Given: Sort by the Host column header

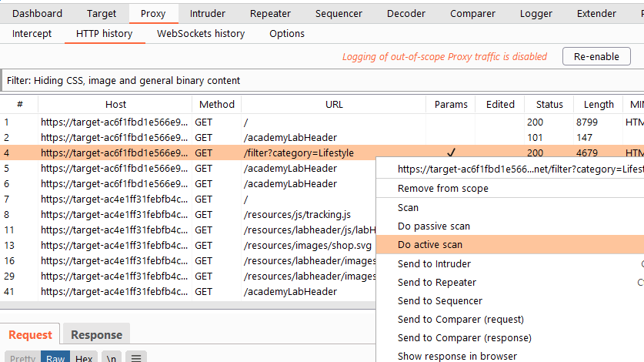Looking at the screenshot, I should tap(115, 105).
